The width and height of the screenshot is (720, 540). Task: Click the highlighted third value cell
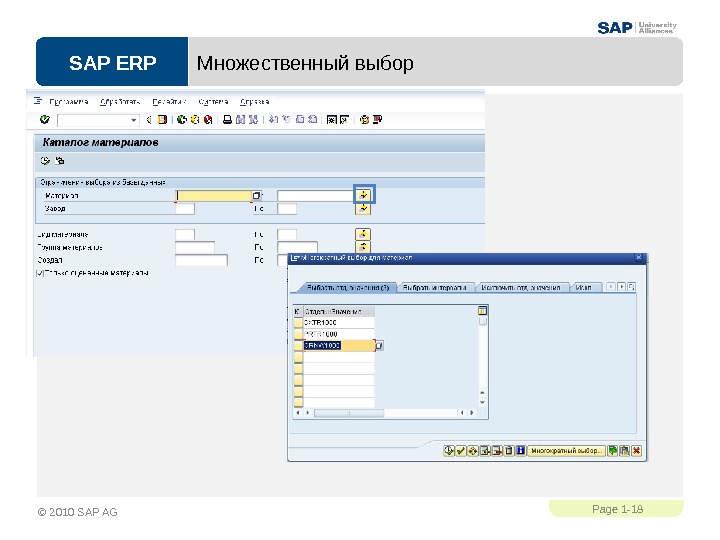click(x=339, y=346)
